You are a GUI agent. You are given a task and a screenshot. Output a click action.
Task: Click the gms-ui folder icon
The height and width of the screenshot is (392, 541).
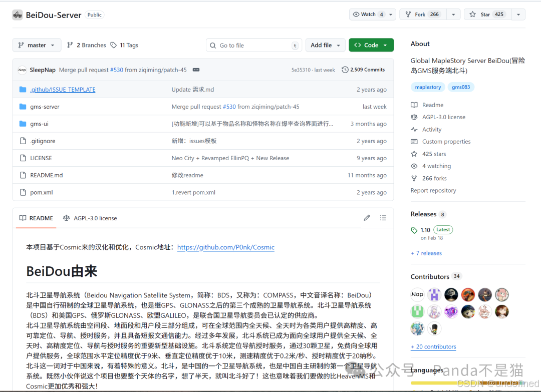(x=23, y=124)
